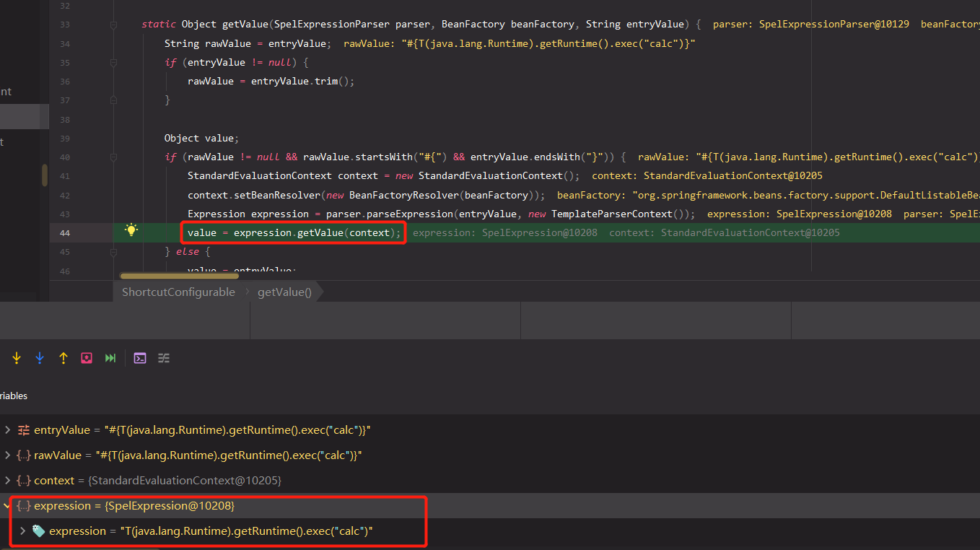Click the fold marker at line 45
This screenshot has height=550, width=980.
tap(113, 252)
